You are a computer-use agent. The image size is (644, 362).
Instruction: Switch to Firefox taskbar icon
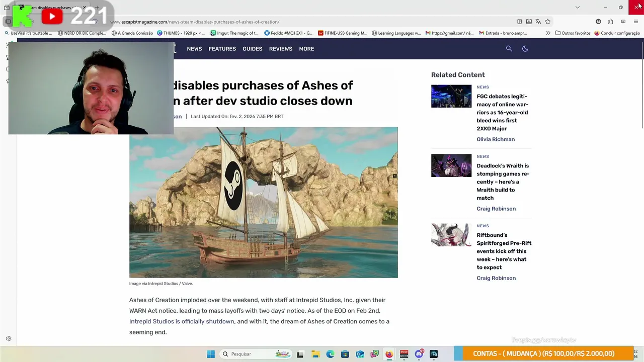(389, 354)
